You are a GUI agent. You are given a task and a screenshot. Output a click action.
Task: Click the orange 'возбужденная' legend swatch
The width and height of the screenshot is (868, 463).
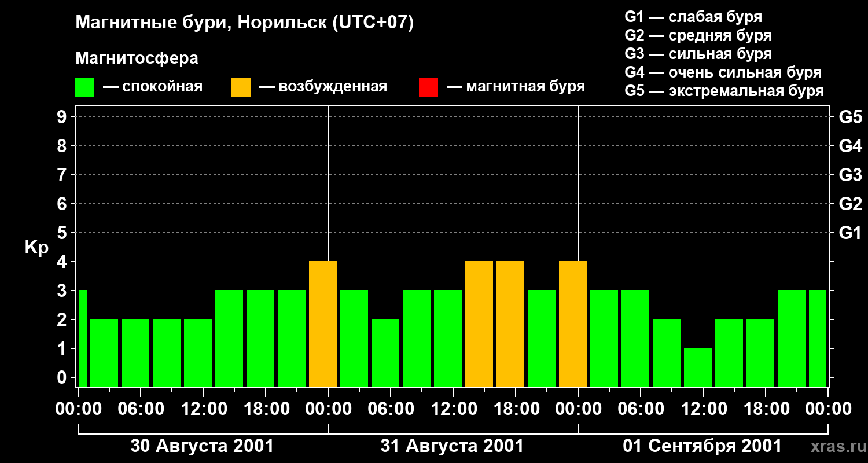241,87
